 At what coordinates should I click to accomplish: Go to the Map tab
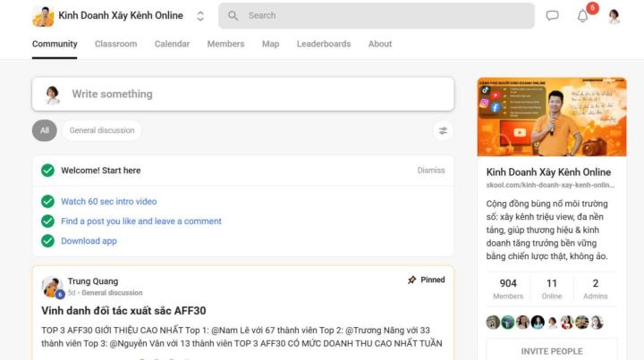[x=271, y=44]
